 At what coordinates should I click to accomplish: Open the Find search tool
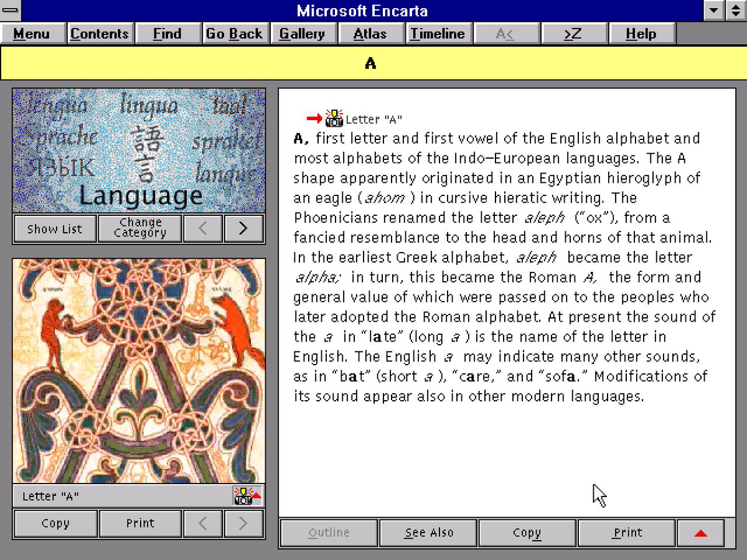(168, 34)
